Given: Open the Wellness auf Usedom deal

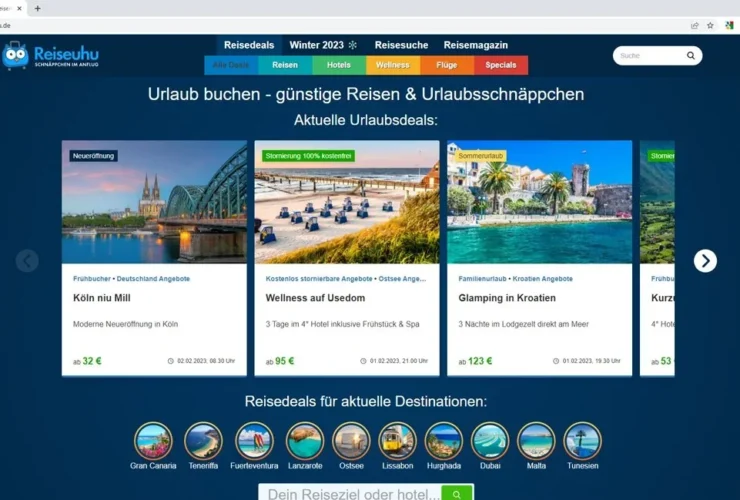Looking at the screenshot, I should [x=315, y=298].
